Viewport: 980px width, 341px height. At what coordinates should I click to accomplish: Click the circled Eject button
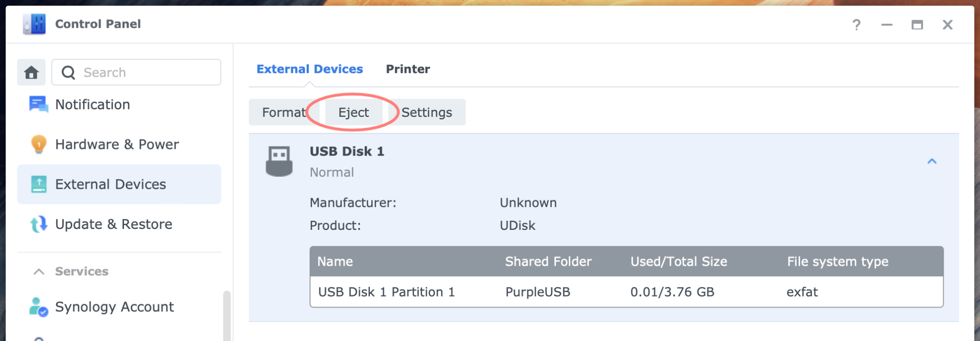coord(353,112)
